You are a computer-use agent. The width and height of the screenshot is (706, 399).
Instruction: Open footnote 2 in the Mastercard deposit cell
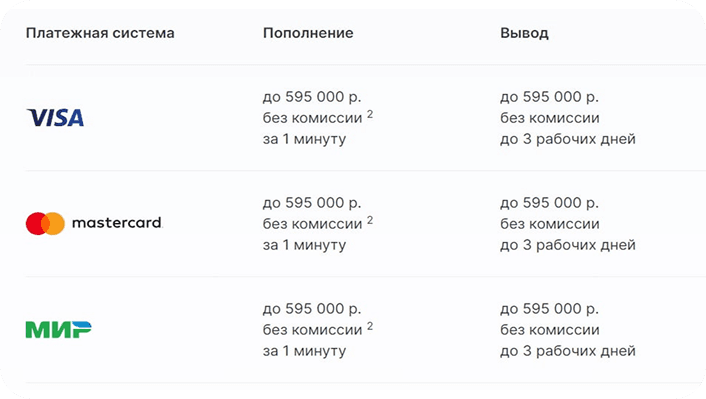370,220
